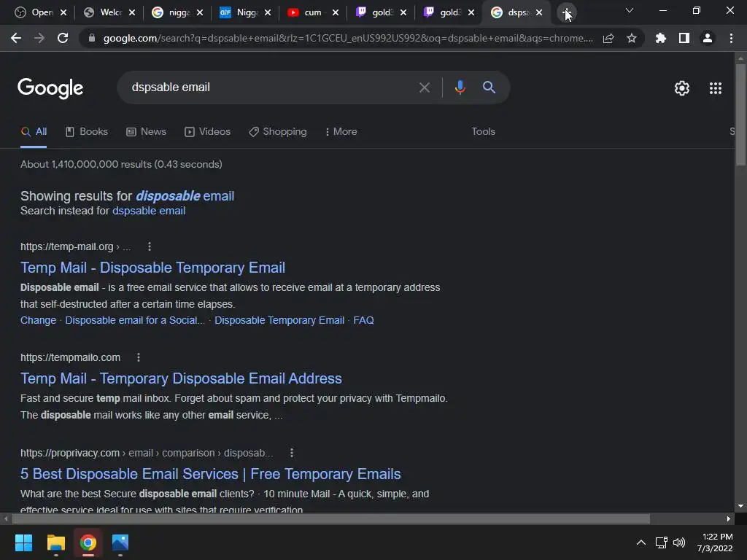Click the Google logo
Image resolution: width=747 pixels, height=560 pixels.
pyautogui.click(x=50, y=88)
